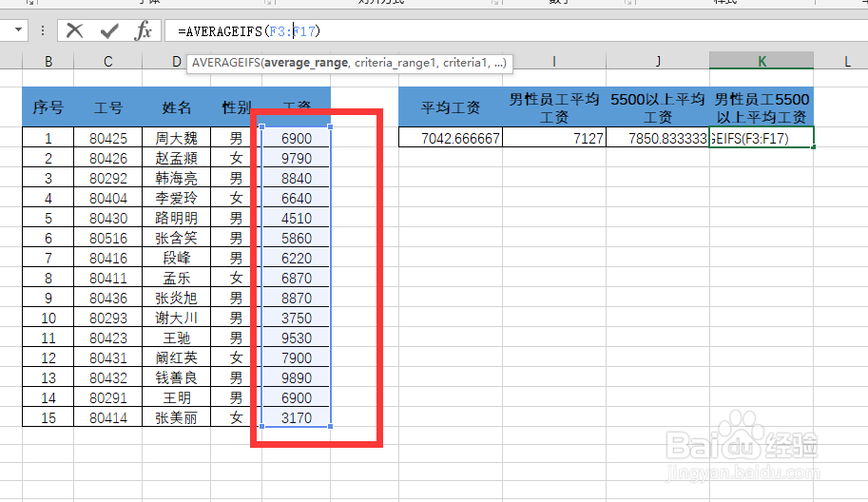Click name cell 张美丽
The image size is (868, 502).
176,417
